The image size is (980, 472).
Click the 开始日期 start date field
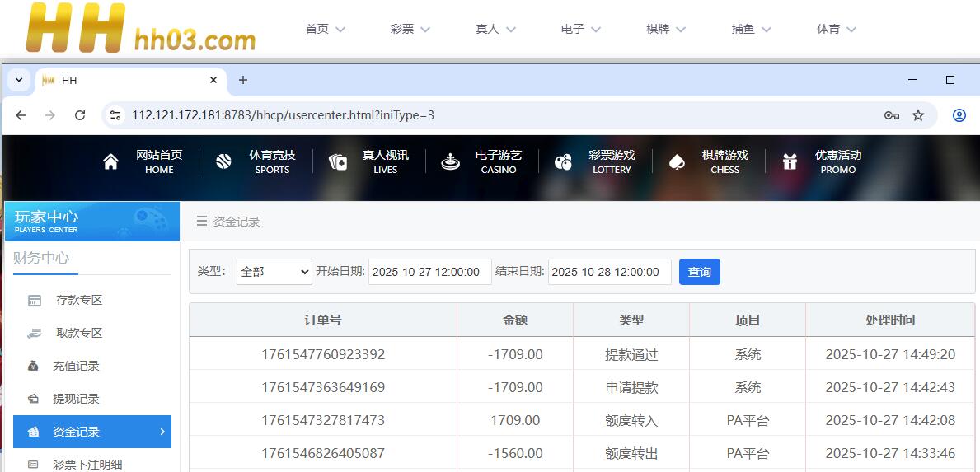point(429,272)
